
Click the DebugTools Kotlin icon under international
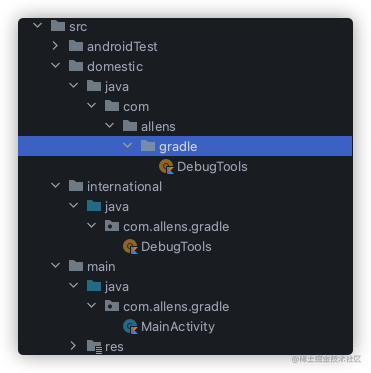click(130, 247)
